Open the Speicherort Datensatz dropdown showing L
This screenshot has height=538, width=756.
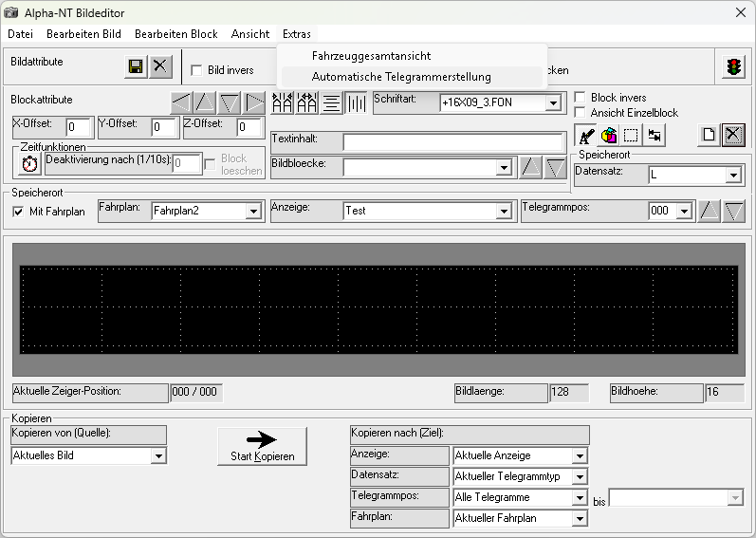click(x=733, y=175)
